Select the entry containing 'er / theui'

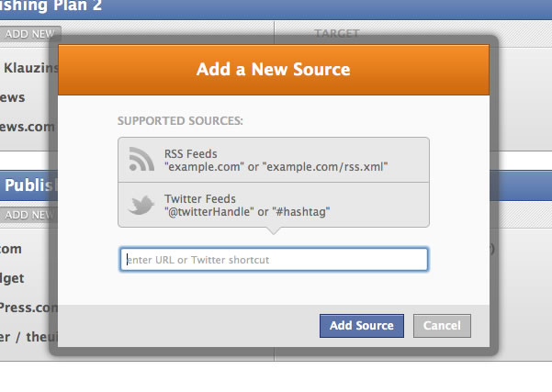click(x=28, y=337)
